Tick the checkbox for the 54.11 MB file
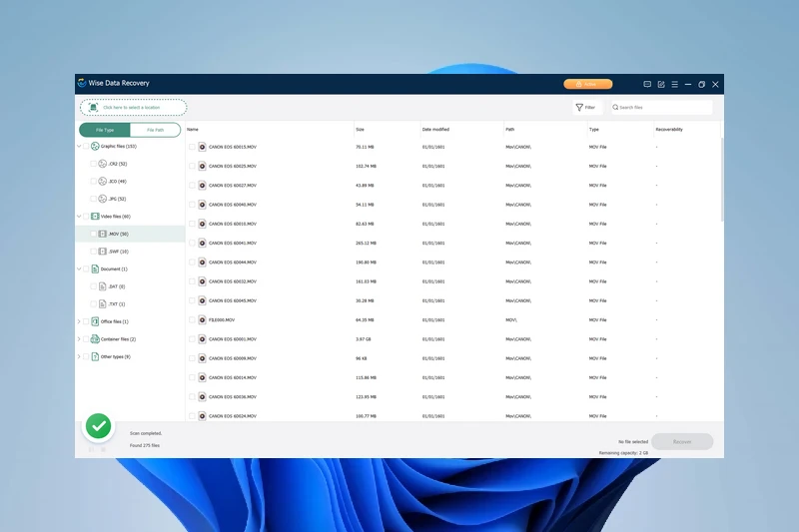Screen dimensions: 799x532 coord(192,205)
